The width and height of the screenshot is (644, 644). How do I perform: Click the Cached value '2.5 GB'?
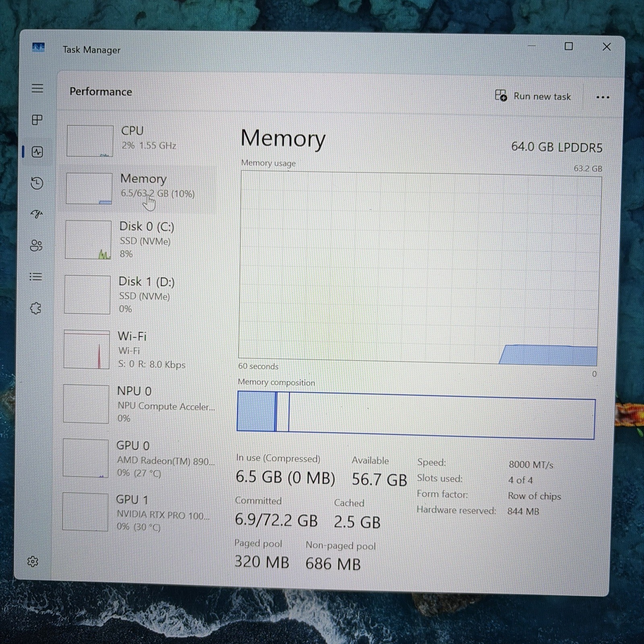pyautogui.click(x=357, y=522)
